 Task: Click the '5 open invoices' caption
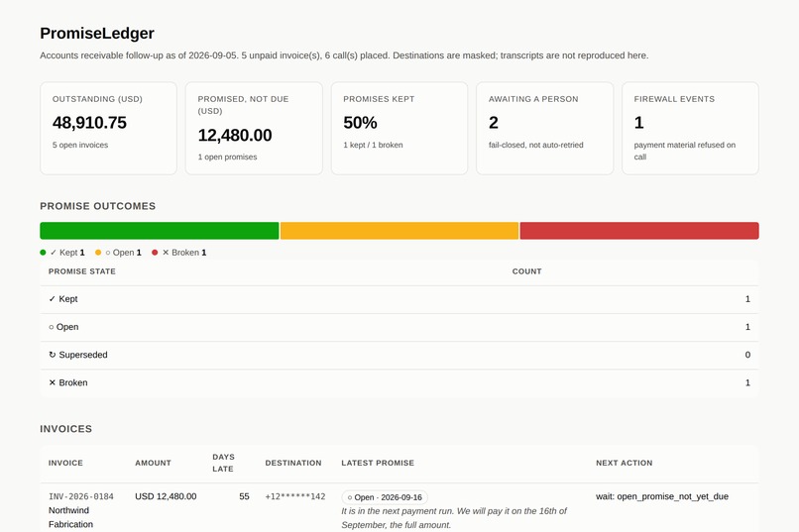click(x=80, y=145)
